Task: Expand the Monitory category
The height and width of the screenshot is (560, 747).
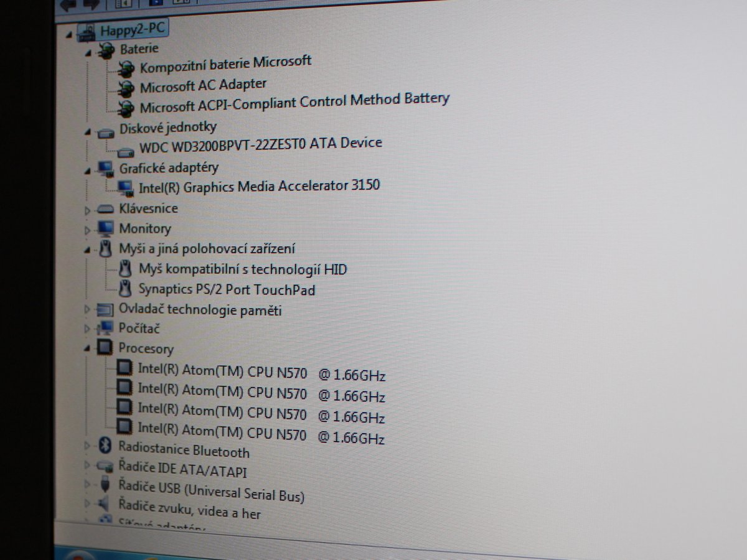Action: click(x=88, y=231)
